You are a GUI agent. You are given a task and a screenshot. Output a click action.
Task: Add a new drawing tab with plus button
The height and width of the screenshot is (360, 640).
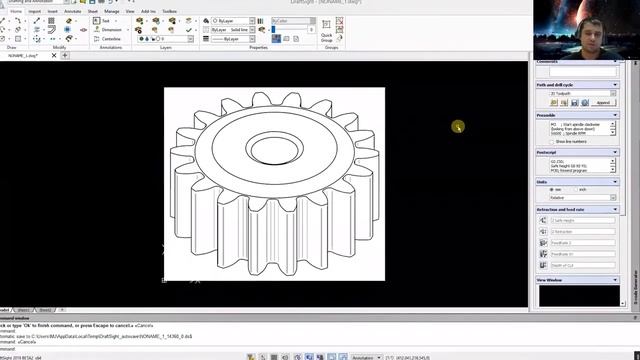(65, 55)
